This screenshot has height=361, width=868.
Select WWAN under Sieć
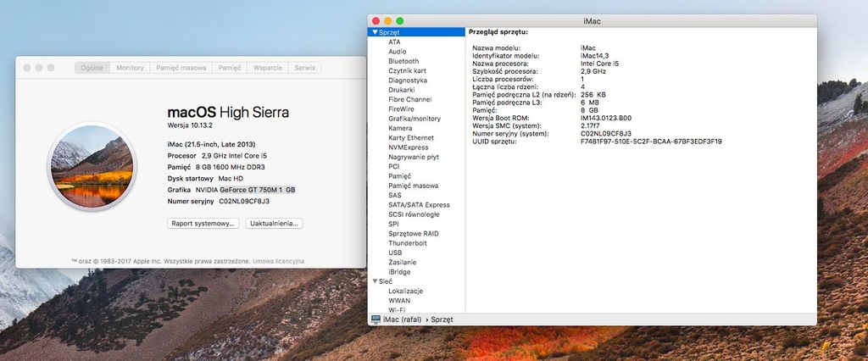(399, 301)
